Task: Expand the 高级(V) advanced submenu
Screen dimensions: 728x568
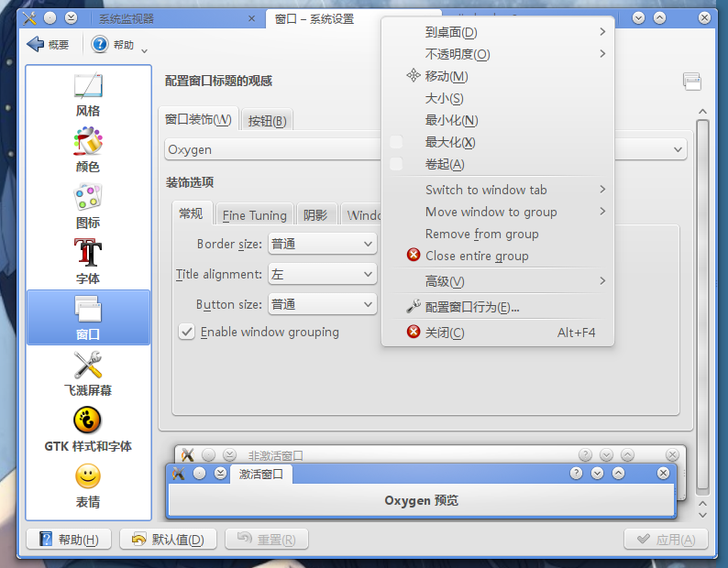Action: point(498,281)
